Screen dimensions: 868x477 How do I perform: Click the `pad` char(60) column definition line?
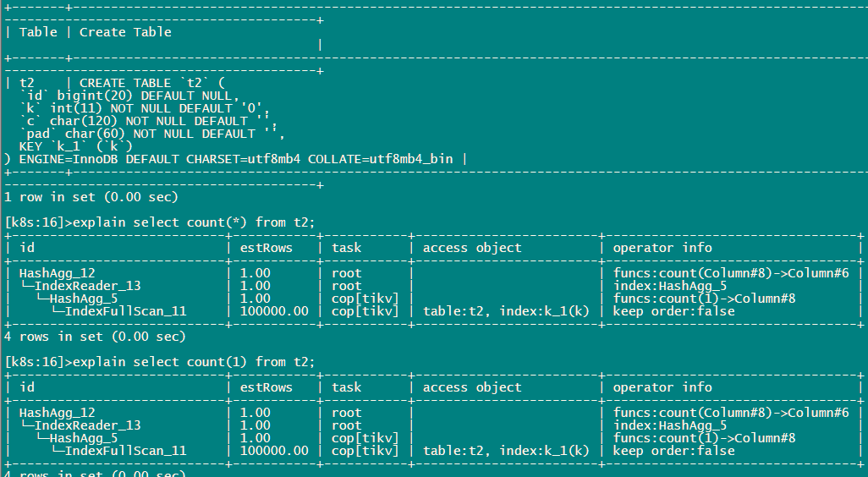(x=151, y=134)
